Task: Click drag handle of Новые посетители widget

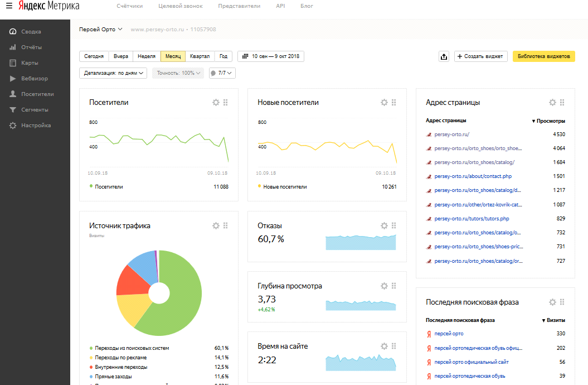Action: (393, 103)
